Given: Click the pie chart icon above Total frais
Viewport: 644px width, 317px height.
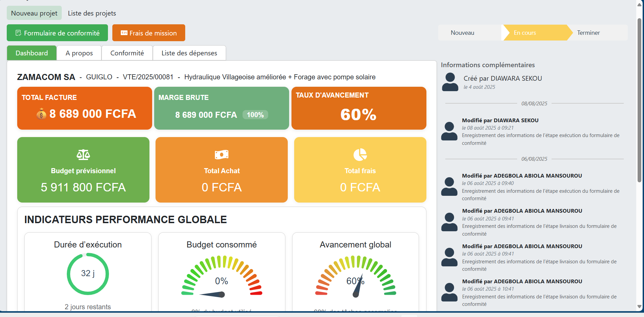Looking at the screenshot, I should (360, 155).
